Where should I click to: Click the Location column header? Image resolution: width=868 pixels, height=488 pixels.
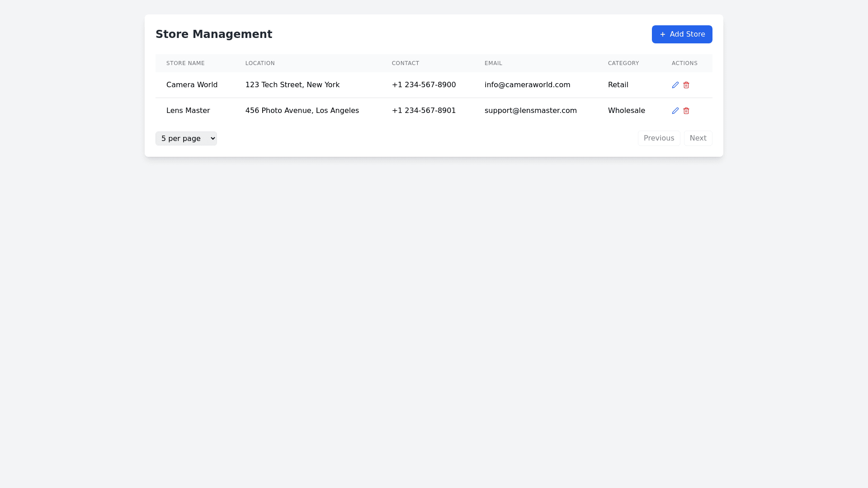point(260,63)
